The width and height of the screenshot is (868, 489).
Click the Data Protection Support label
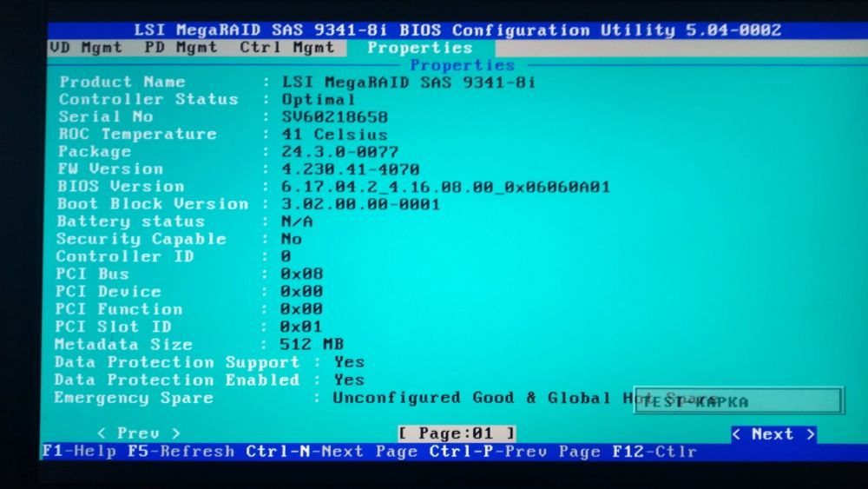177,362
